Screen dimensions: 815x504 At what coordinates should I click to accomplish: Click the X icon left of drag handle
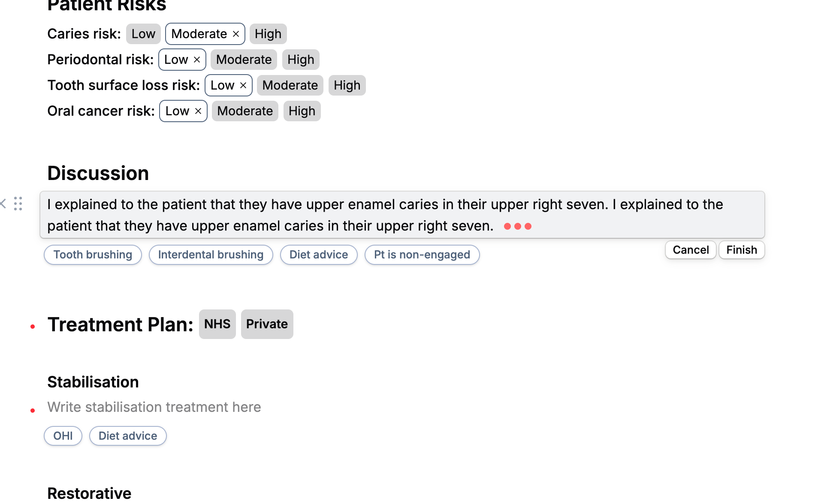[x=3, y=204]
